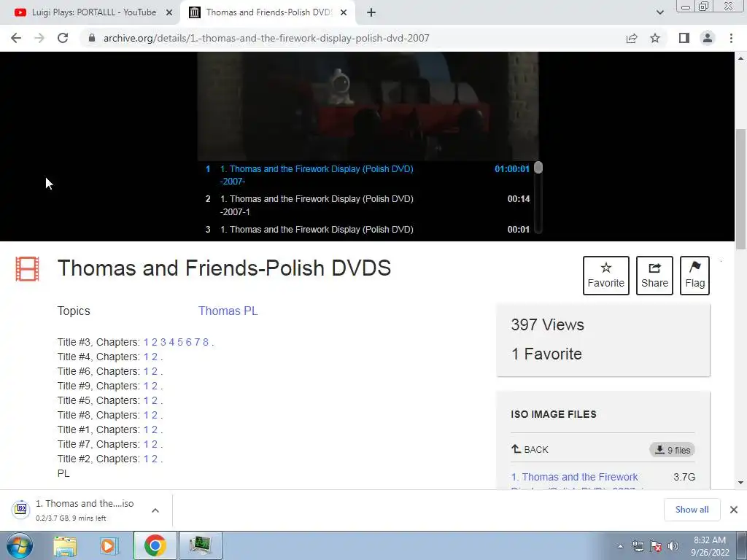Open Windows Media Player from taskbar
The height and width of the screenshot is (560, 747).
coord(109,545)
